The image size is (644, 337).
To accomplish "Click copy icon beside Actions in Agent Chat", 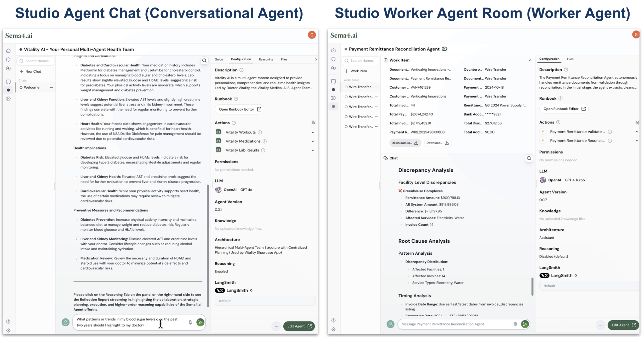I will point(313,123).
